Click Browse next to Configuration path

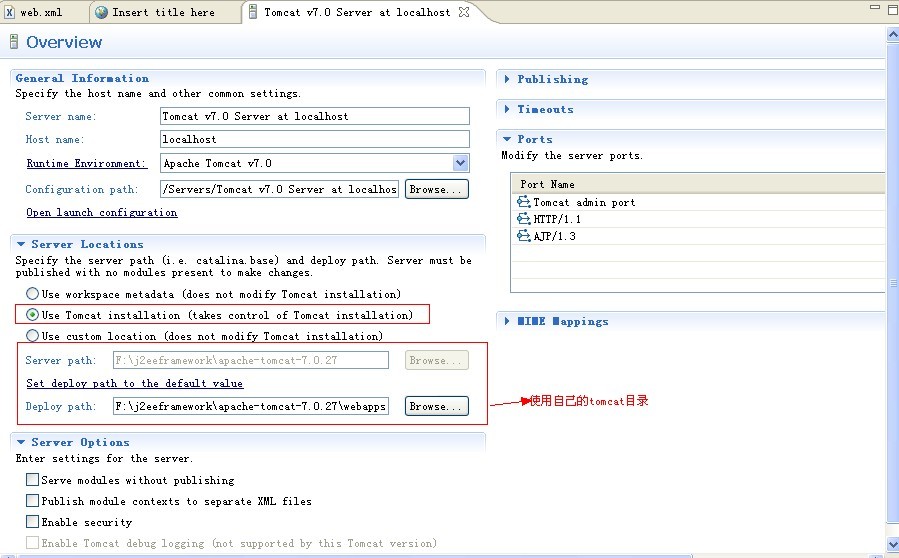click(x=436, y=189)
